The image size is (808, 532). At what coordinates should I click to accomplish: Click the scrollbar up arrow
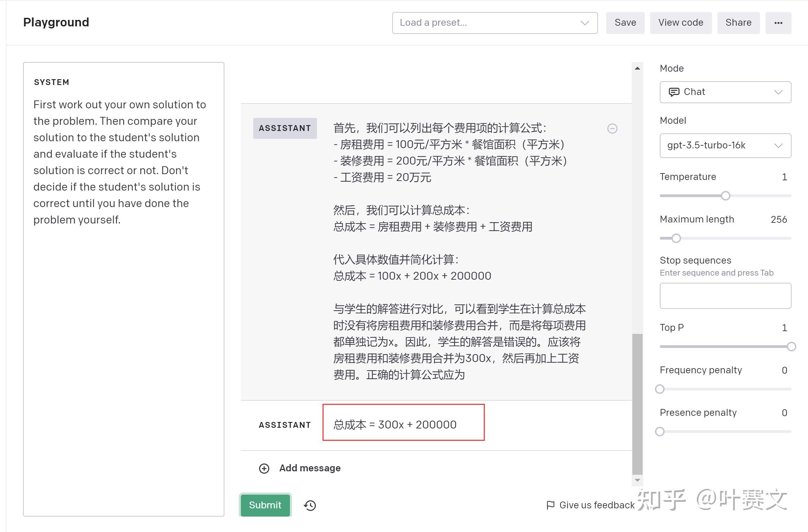click(637, 68)
